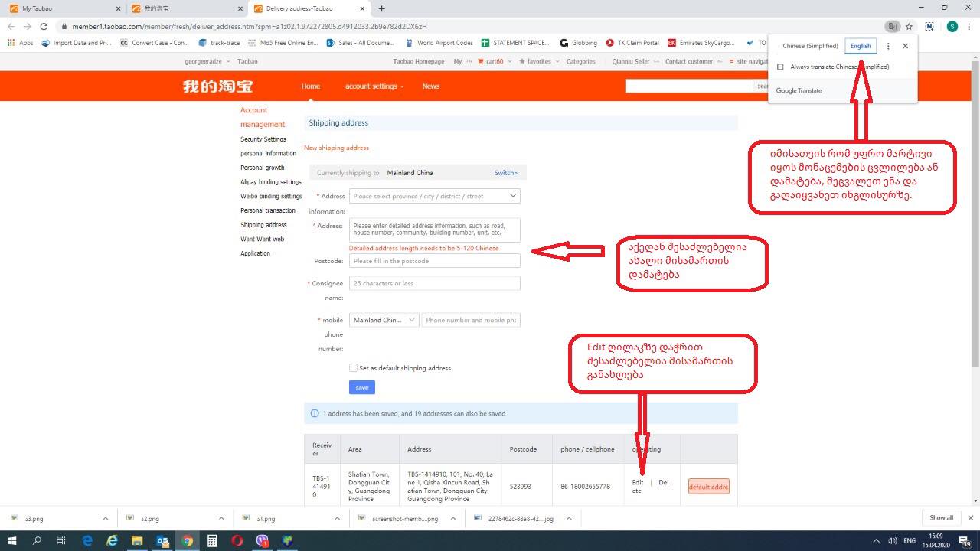Open Personal transaction in sidebar

(x=268, y=210)
